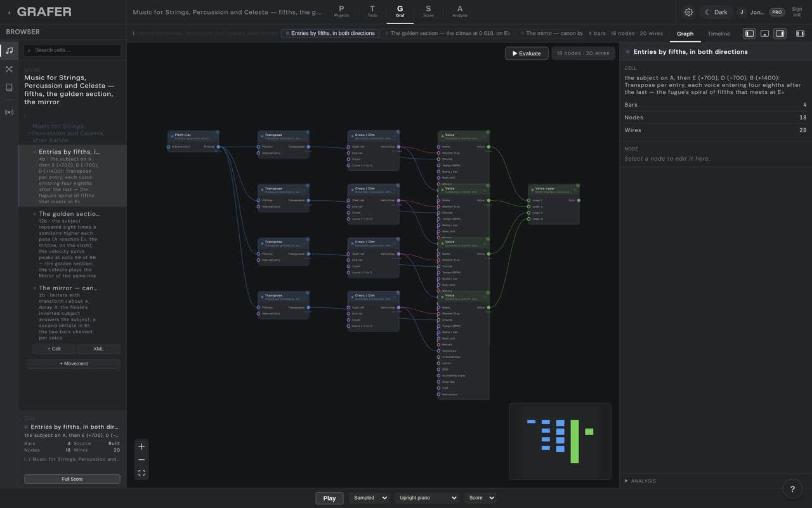Open the Score view dropdown
Screen dimensions: 812x508
[x=480, y=498]
